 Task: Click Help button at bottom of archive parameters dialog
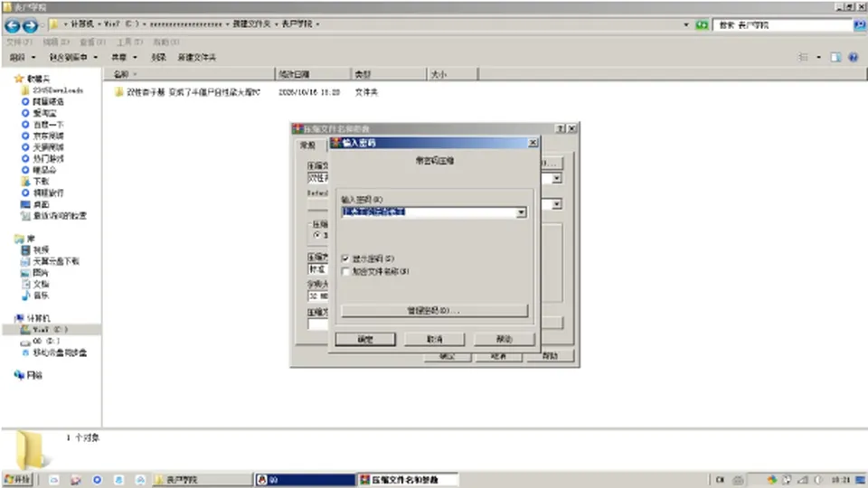tap(550, 356)
